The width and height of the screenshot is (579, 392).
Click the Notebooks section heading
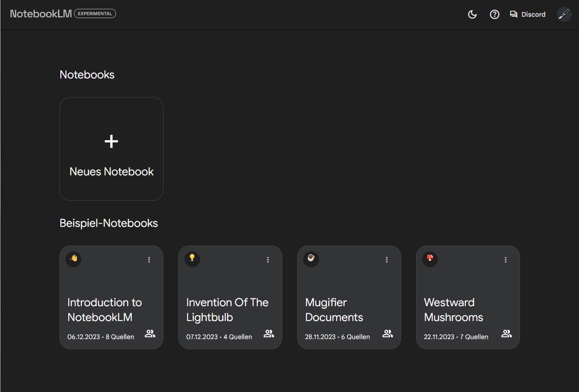click(x=87, y=75)
